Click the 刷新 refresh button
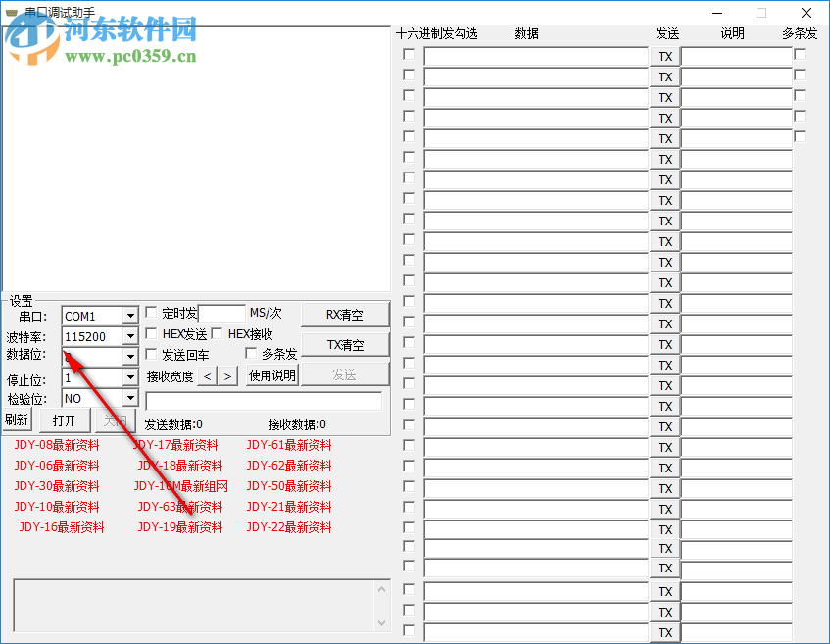 click(17, 420)
